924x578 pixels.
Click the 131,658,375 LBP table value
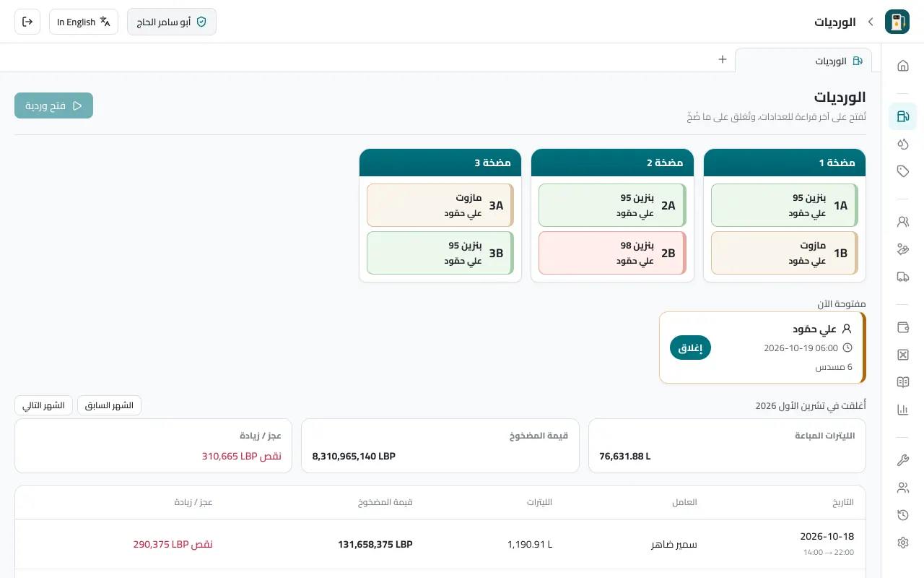tap(375, 544)
